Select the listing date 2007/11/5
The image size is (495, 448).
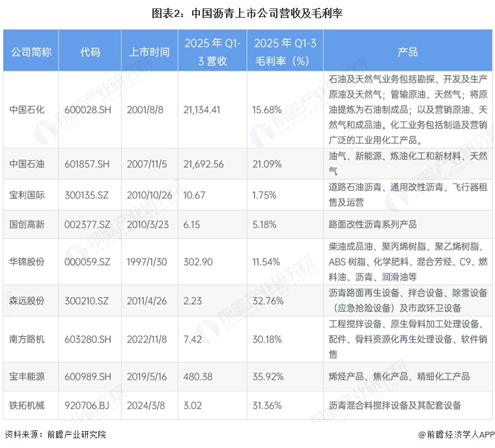coord(147,164)
